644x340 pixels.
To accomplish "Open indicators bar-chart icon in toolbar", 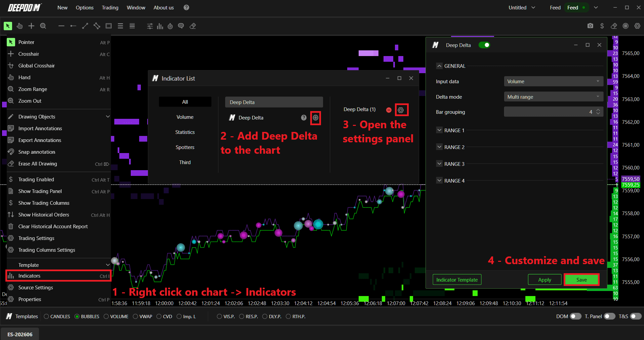I will (x=160, y=26).
